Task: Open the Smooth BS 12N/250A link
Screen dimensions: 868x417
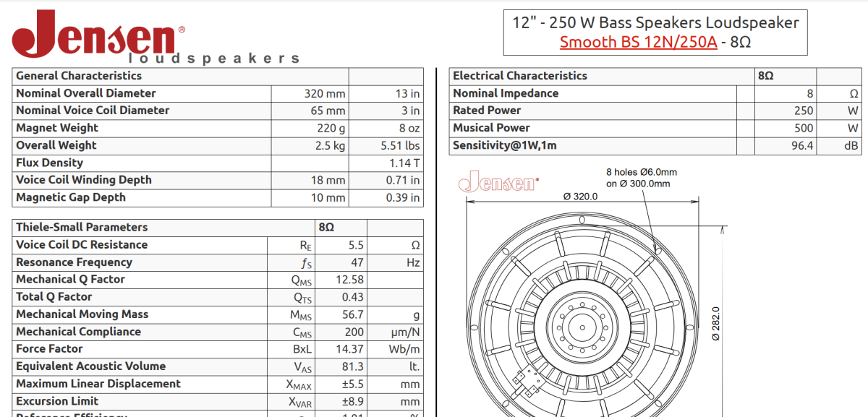Action: [638, 42]
